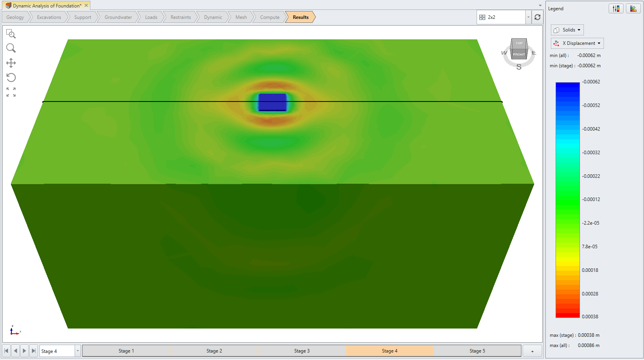
Task: Click the min (all) -0.00062 m value
Action: click(x=589, y=55)
